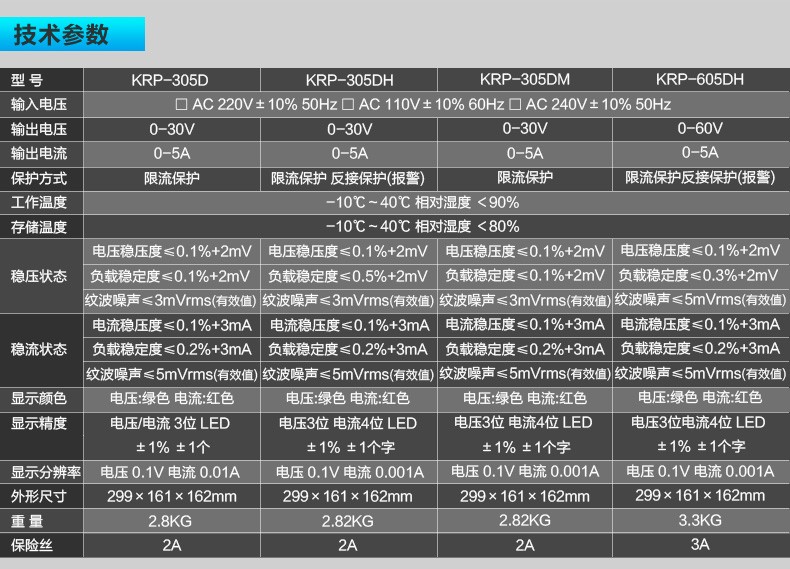Click the 保护方式 row label

[x=39, y=178]
